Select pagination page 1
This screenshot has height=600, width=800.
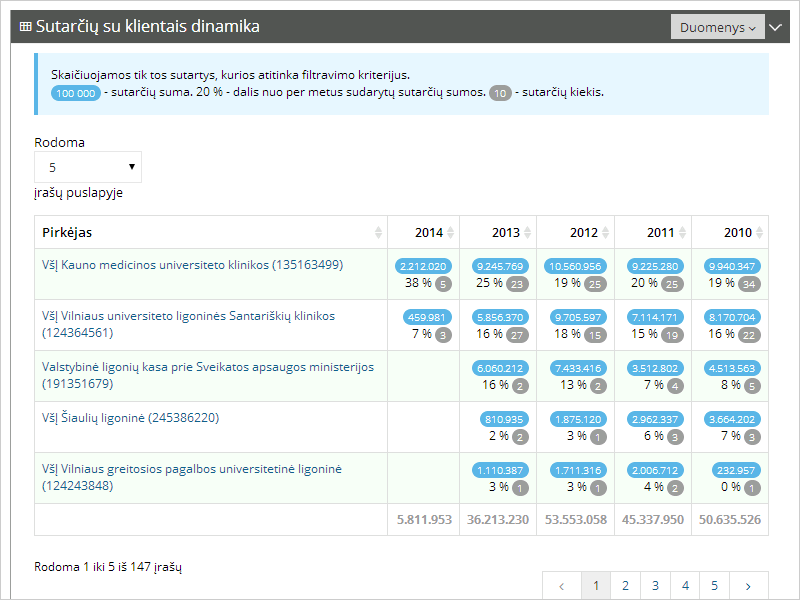coord(596,586)
